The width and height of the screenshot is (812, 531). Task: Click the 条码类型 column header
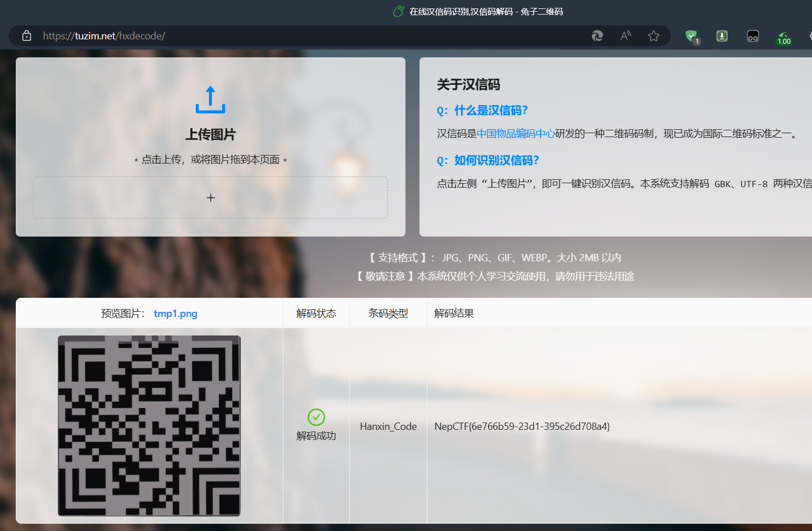(388, 313)
